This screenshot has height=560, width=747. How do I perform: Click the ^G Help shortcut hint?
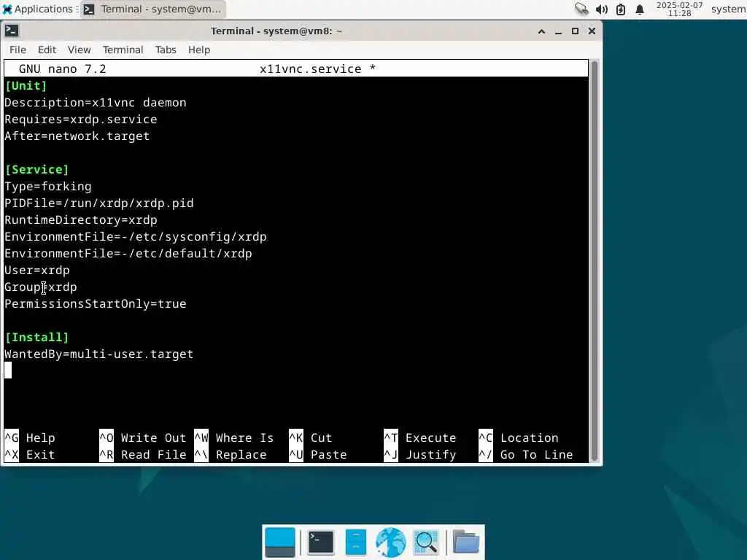[29, 438]
